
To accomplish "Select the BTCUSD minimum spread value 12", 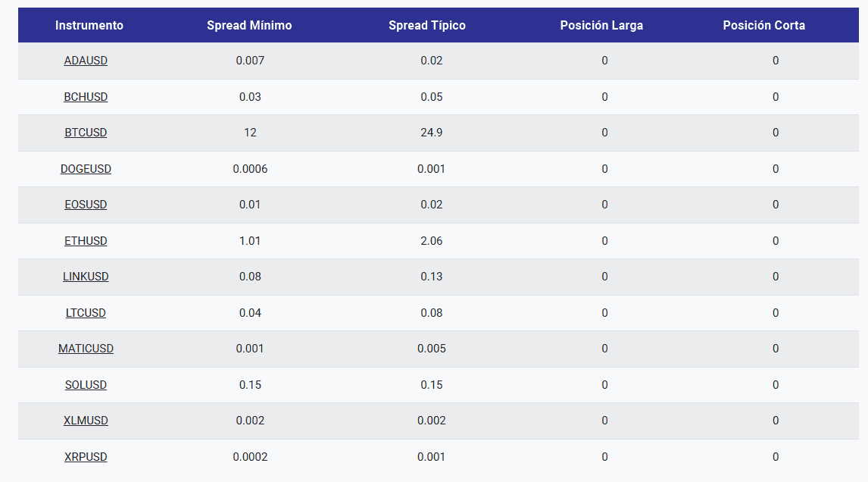I will coord(250,133).
